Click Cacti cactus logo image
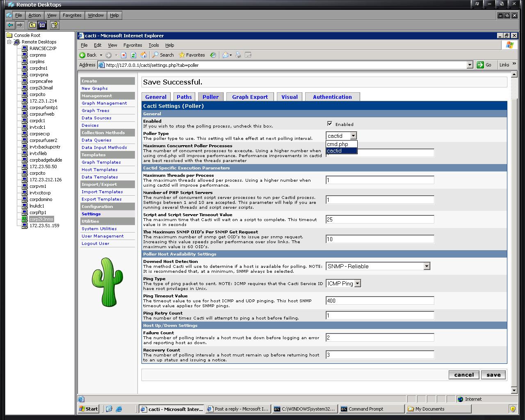 107,282
